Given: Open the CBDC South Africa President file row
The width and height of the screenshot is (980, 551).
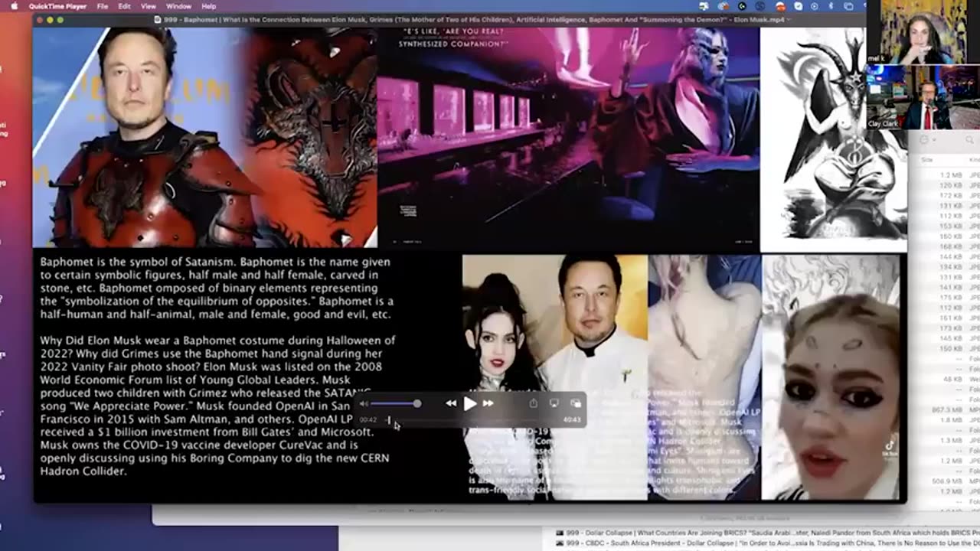Looking at the screenshot, I should (x=768, y=544).
